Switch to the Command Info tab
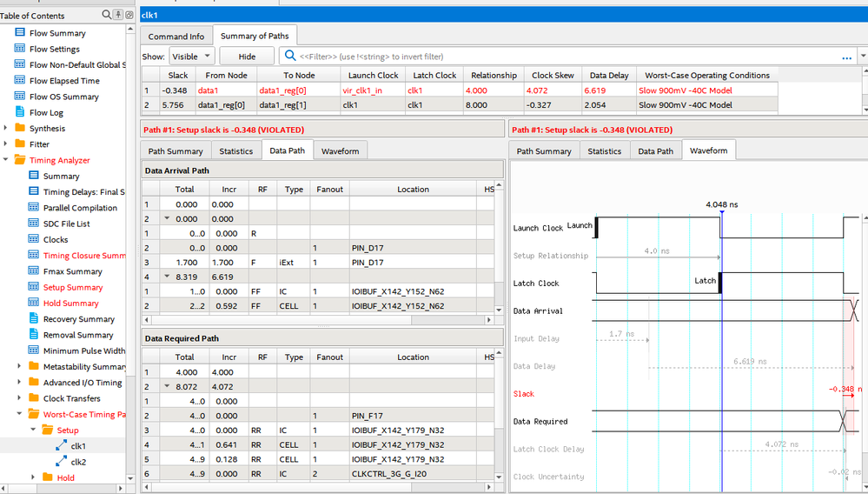The image size is (868, 494). [176, 37]
